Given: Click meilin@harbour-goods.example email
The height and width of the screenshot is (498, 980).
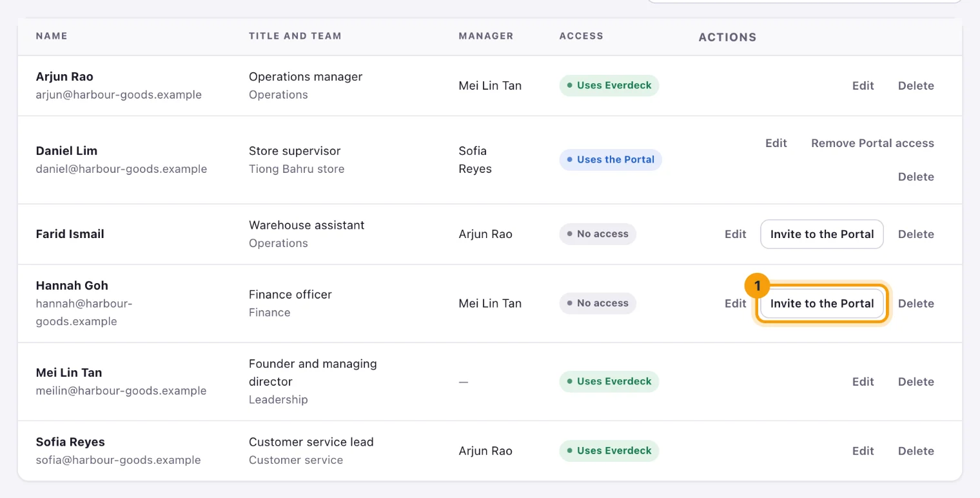Looking at the screenshot, I should point(121,391).
